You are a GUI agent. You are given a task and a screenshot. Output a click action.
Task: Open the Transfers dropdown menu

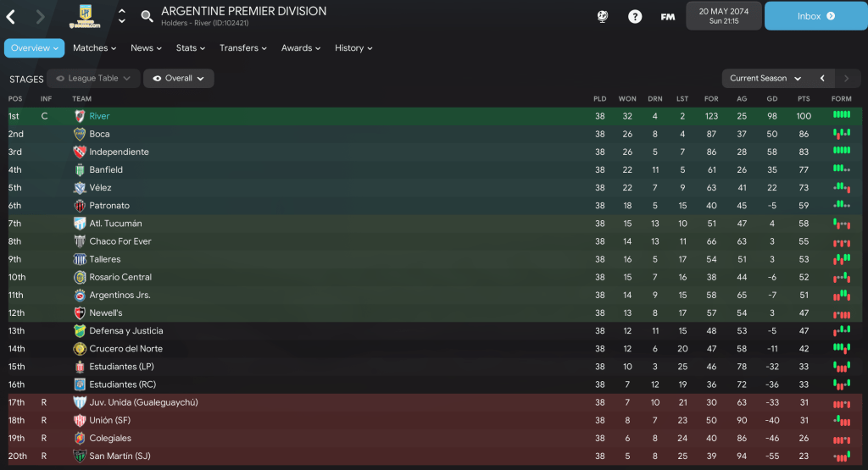pyautogui.click(x=243, y=48)
